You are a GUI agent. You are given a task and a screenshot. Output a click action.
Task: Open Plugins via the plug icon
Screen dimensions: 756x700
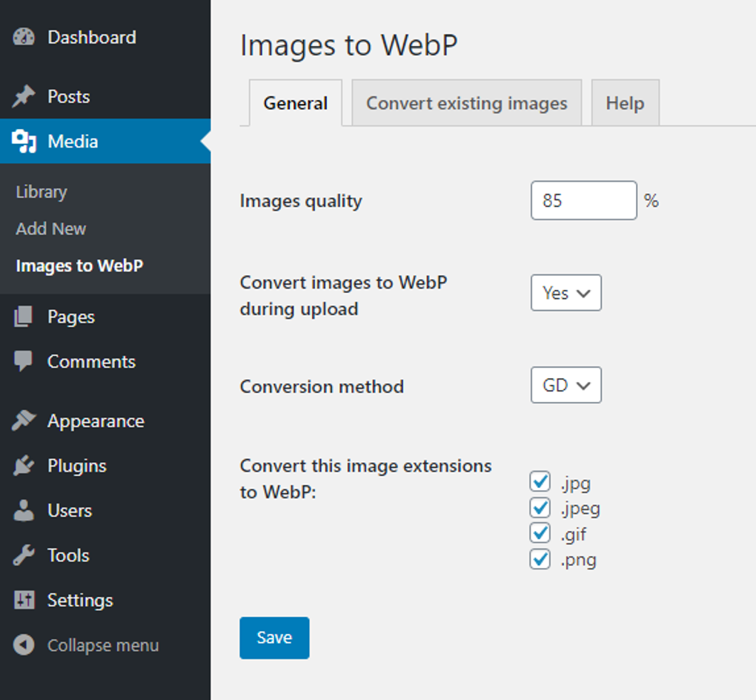(x=24, y=466)
